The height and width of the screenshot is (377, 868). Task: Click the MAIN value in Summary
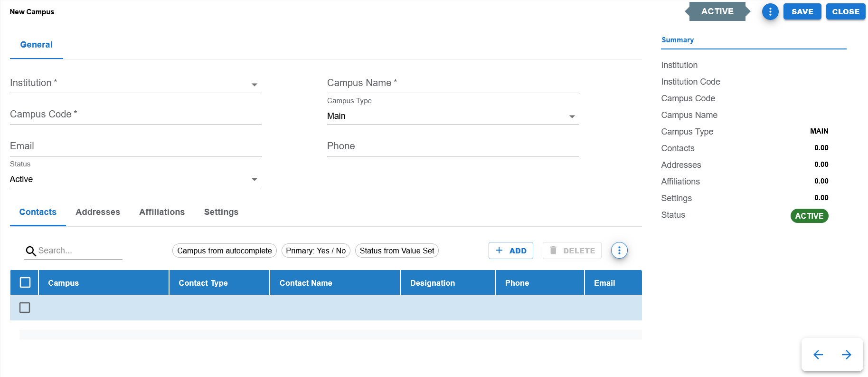click(x=819, y=131)
